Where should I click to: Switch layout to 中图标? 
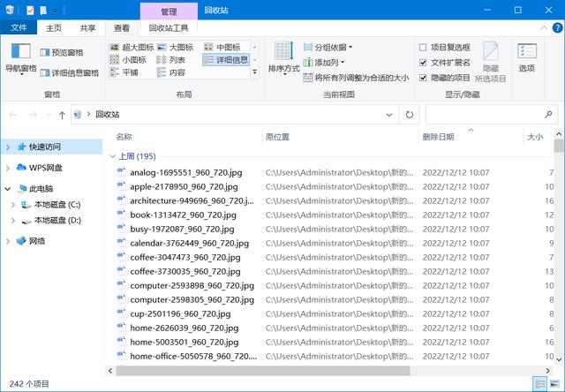click(x=222, y=47)
